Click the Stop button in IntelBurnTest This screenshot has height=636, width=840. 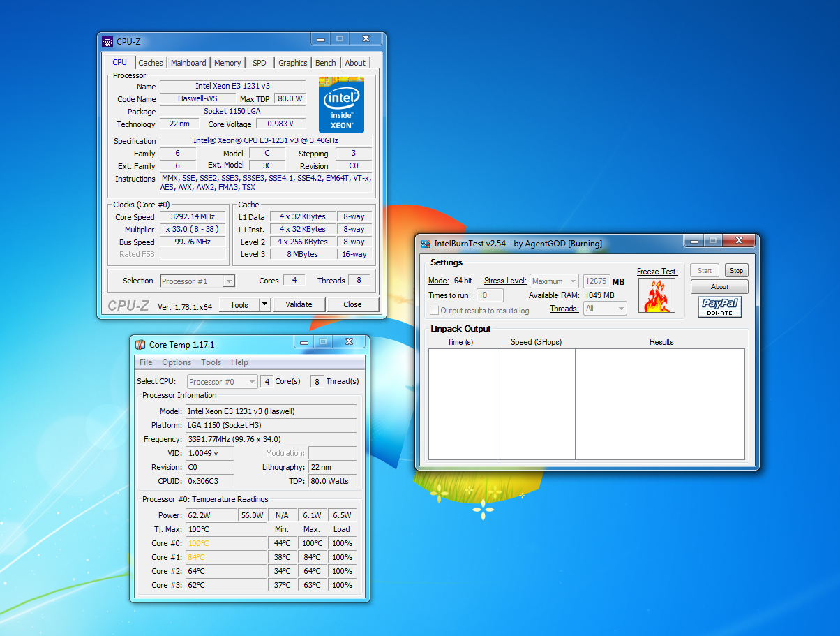click(x=736, y=270)
